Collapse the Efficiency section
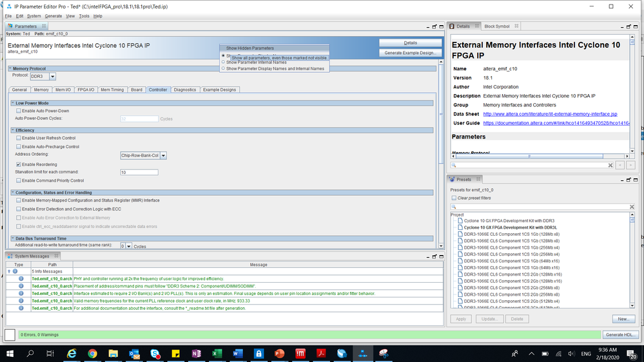 pyautogui.click(x=13, y=130)
